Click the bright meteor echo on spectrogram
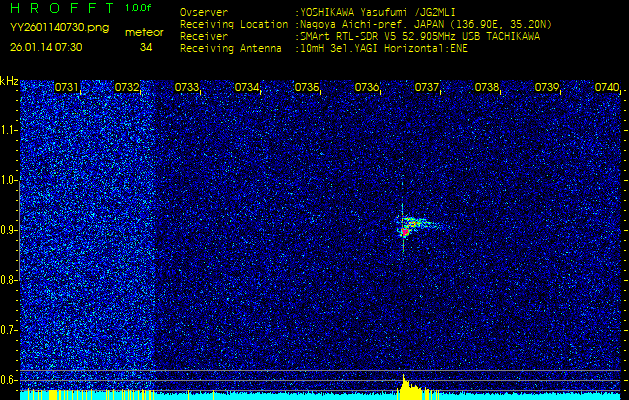 pyautogui.click(x=407, y=227)
